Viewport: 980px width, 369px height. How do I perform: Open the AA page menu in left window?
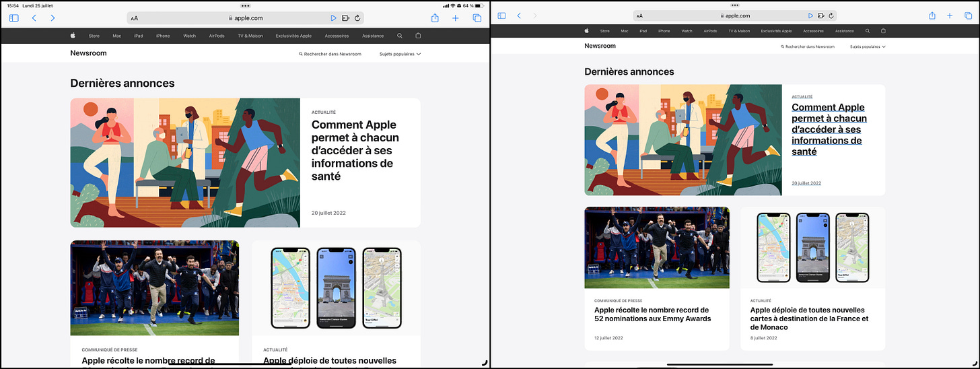click(x=135, y=18)
